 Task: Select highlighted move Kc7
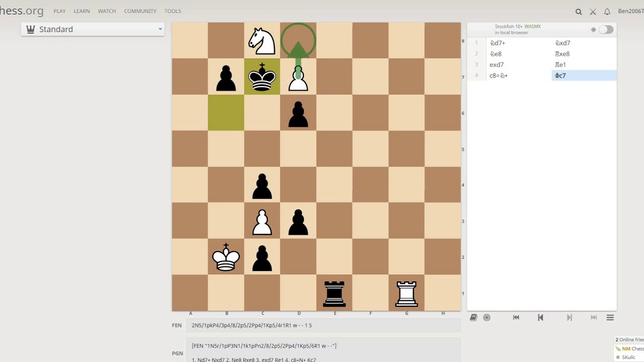584,75
